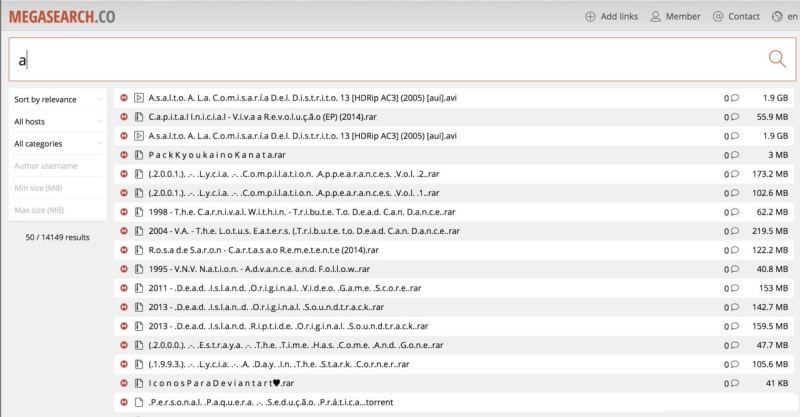Click red icon beside Pack Kyoukai no Kanata
The height and width of the screenshot is (417, 800).
tap(124, 155)
